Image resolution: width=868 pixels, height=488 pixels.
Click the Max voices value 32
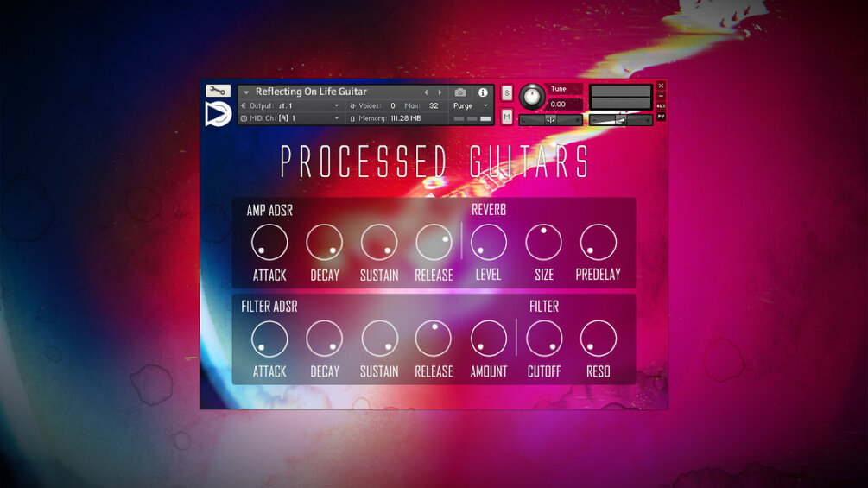tap(434, 105)
